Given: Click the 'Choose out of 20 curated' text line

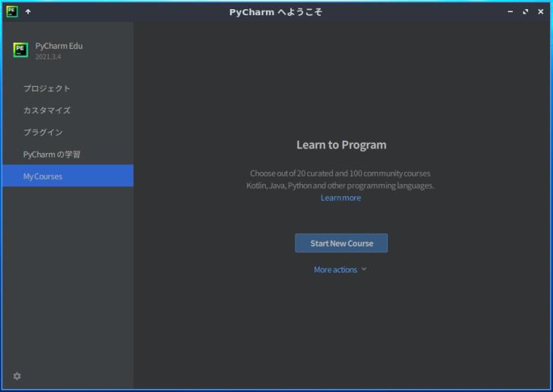Looking at the screenshot, I should 340,173.
